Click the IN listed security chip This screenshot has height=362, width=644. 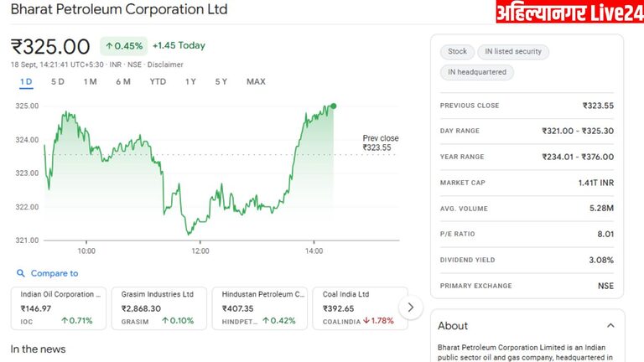512,52
